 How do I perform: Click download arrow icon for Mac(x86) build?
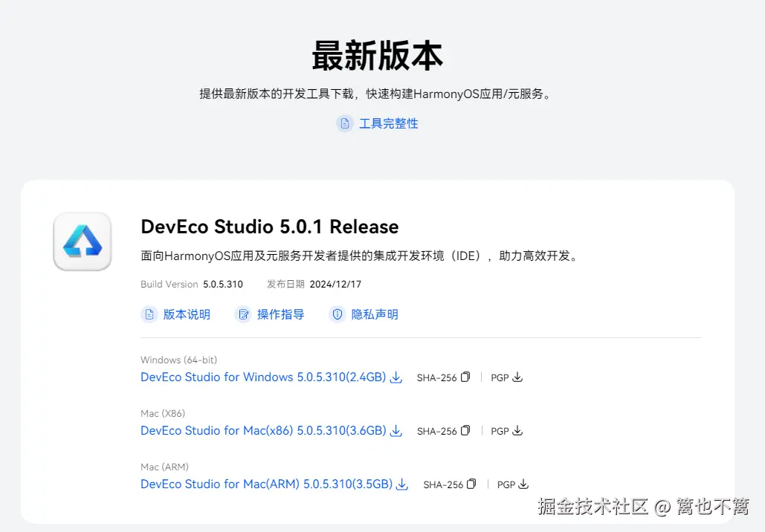tap(396, 431)
